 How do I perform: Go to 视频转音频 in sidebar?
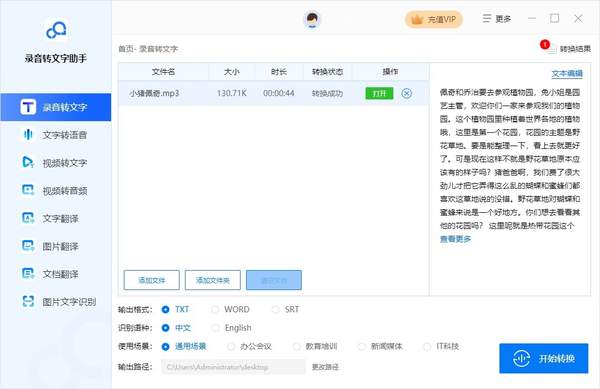click(56, 190)
